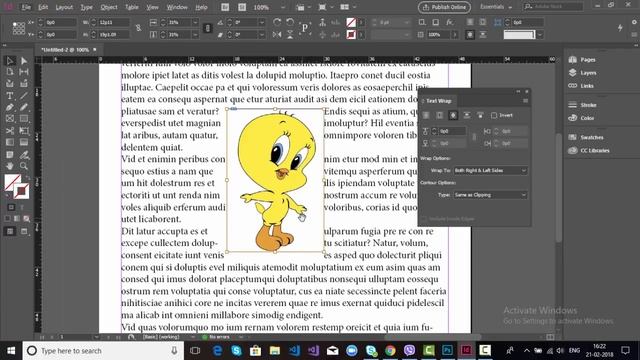Select the Type tool

click(10, 96)
